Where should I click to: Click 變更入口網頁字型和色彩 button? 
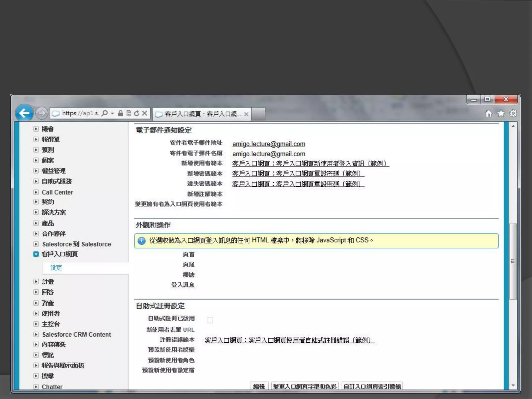(x=305, y=386)
